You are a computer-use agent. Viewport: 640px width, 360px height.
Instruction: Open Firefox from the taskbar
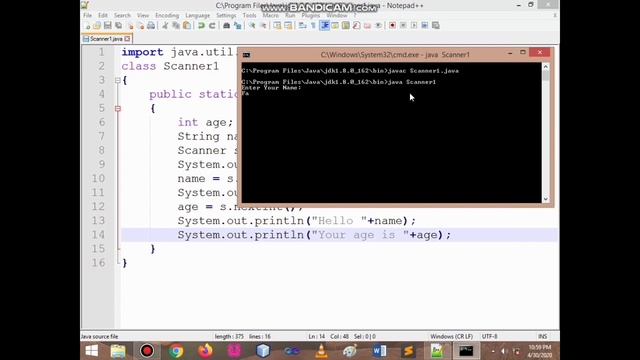pos(205,351)
